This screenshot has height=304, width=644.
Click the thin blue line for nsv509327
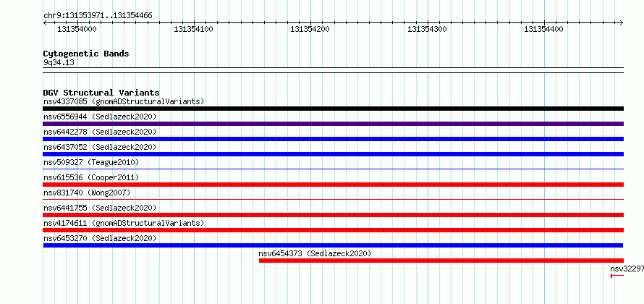tap(333, 169)
